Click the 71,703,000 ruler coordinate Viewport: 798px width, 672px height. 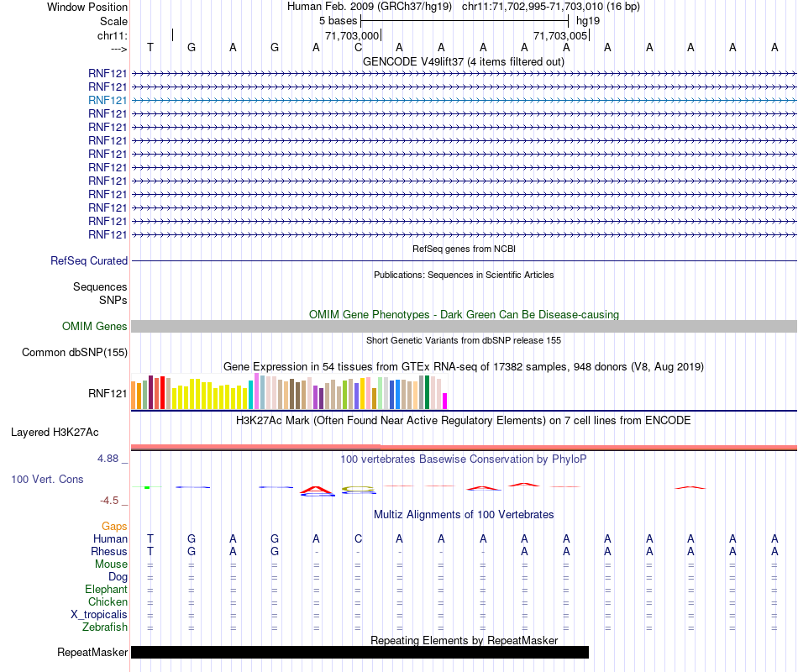(352, 35)
